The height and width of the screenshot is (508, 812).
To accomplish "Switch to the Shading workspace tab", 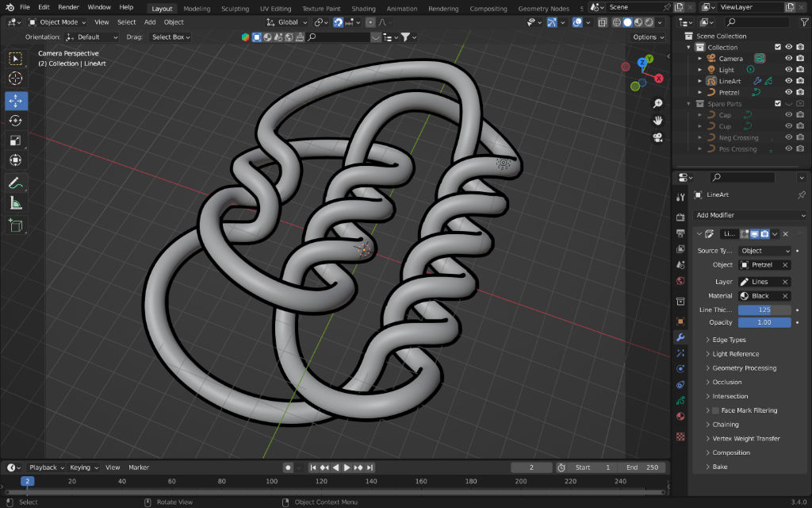I will point(363,9).
